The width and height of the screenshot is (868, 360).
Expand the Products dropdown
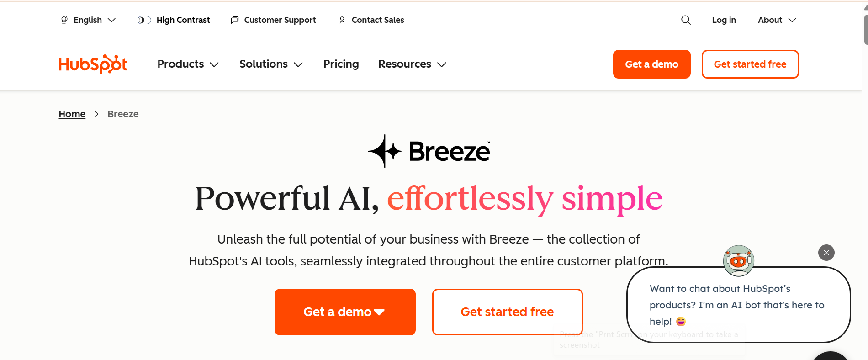[x=188, y=64]
